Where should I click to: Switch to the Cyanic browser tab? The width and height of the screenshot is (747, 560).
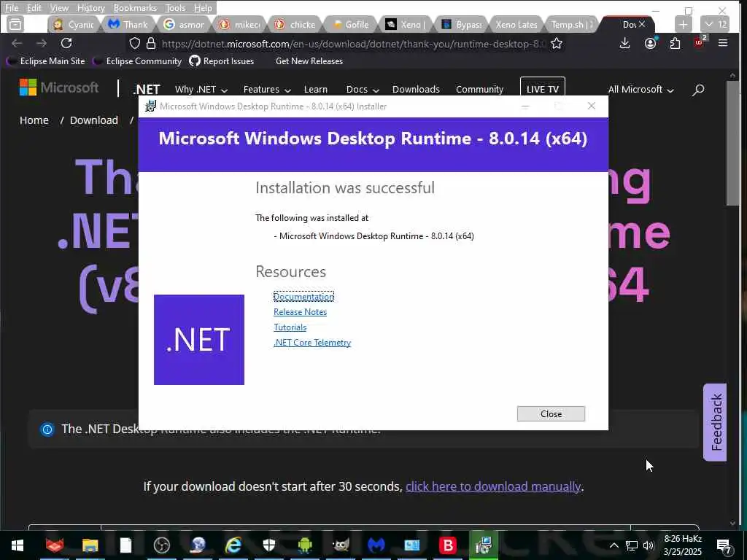pyautogui.click(x=74, y=24)
